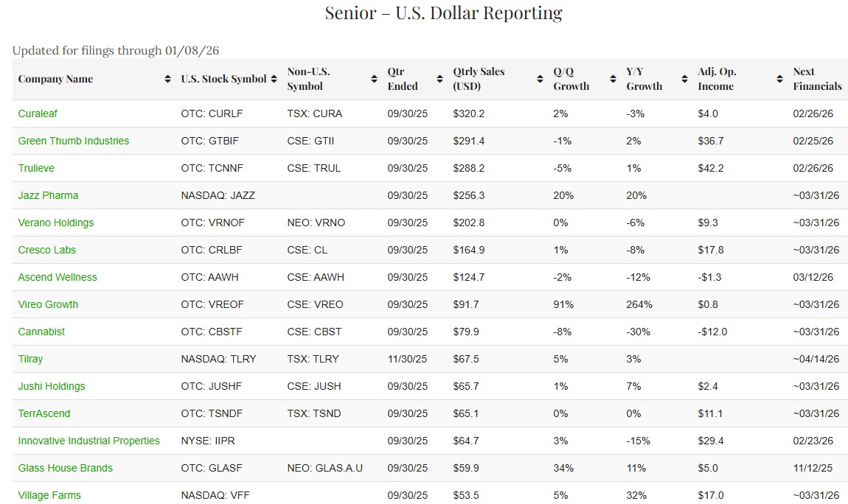848x504 pixels.
Task: Click the U.S. Stock Symbol sort icon
Action: coord(274,79)
